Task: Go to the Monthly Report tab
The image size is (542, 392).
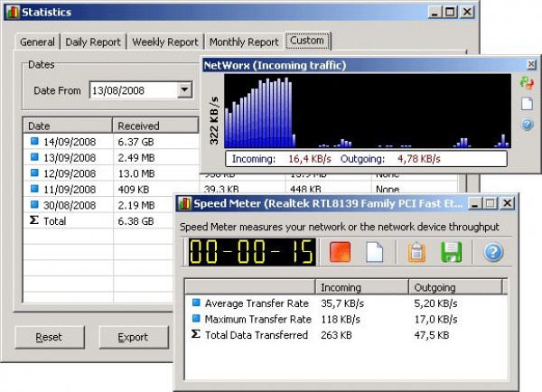Action: (243, 42)
